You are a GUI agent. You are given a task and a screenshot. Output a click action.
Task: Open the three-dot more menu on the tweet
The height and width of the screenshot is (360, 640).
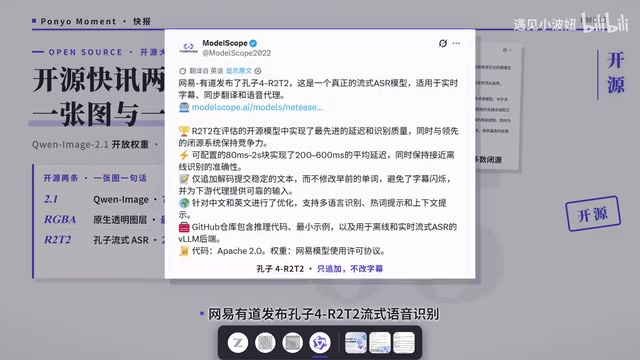coord(456,43)
